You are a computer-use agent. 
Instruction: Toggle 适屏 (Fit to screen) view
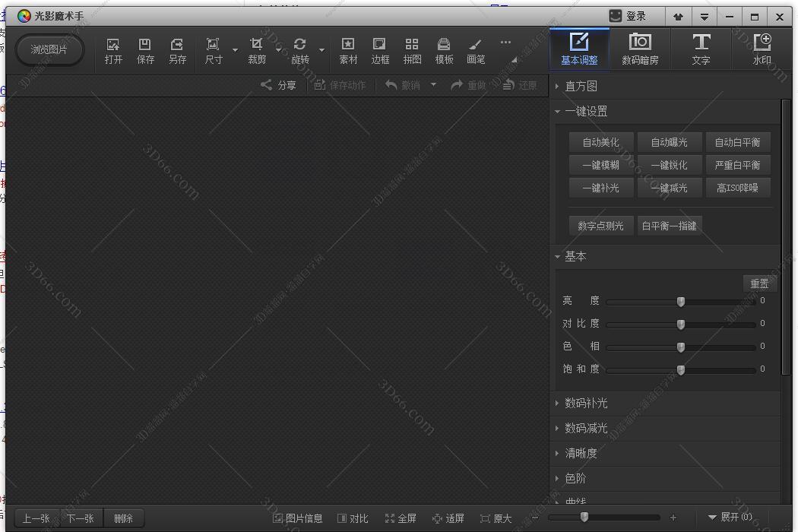pos(448,518)
